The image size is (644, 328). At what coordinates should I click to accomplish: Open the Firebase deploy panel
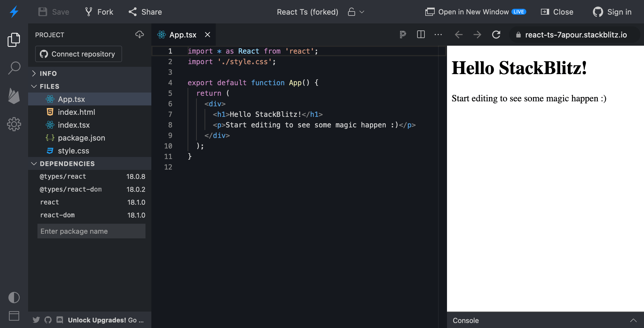tap(14, 96)
